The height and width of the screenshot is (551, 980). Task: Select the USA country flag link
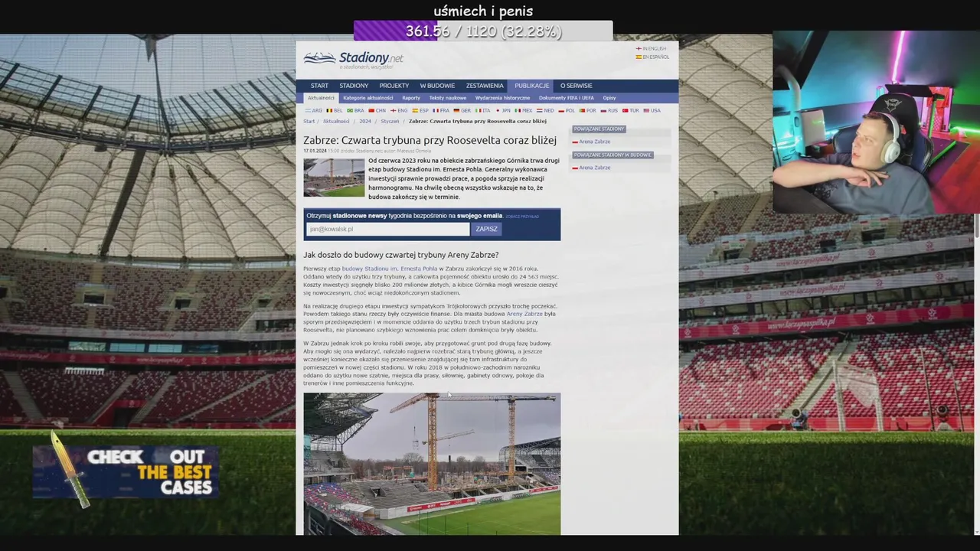pos(652,110)
